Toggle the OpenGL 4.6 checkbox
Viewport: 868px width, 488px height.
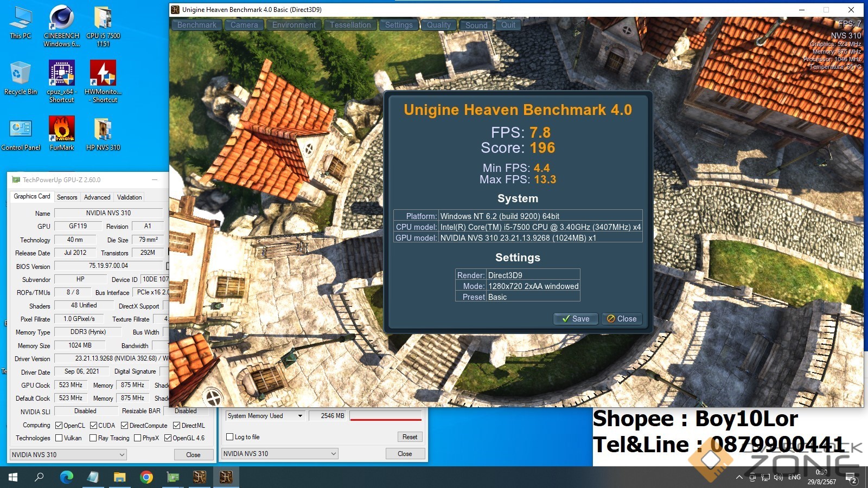pyautogui.click(x=168, y=438)
